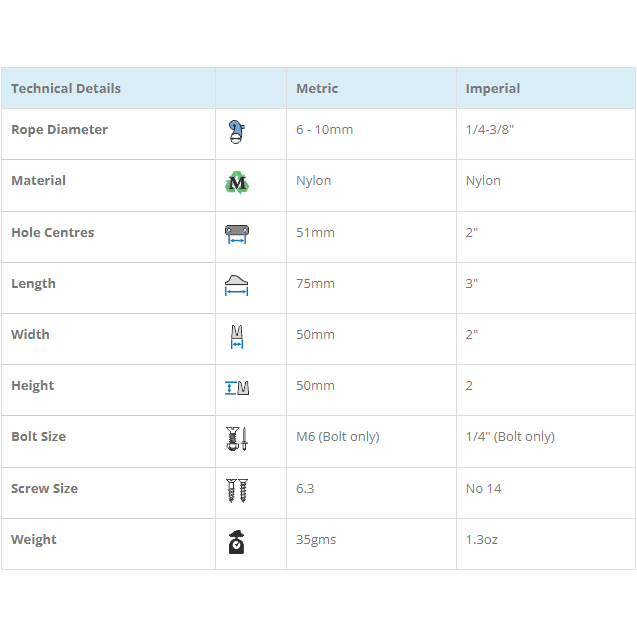Click the length measurement icon
The image size is (637, 637).
(237, 285)
